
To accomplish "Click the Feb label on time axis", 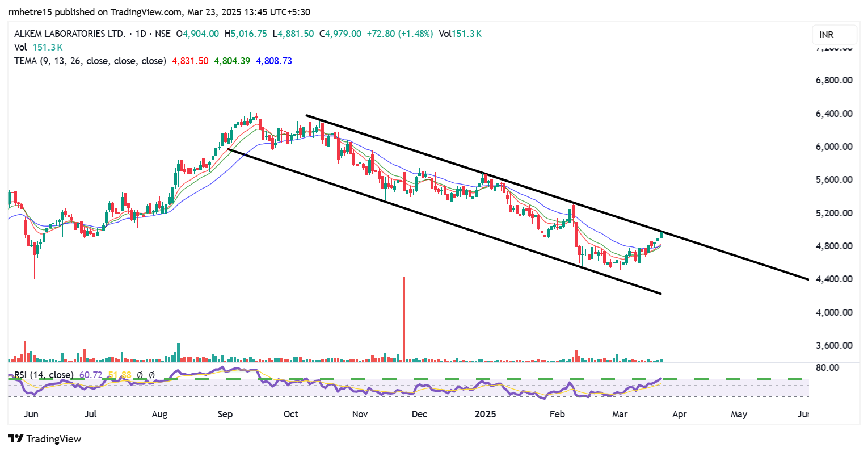I will [x=557, y=414].
